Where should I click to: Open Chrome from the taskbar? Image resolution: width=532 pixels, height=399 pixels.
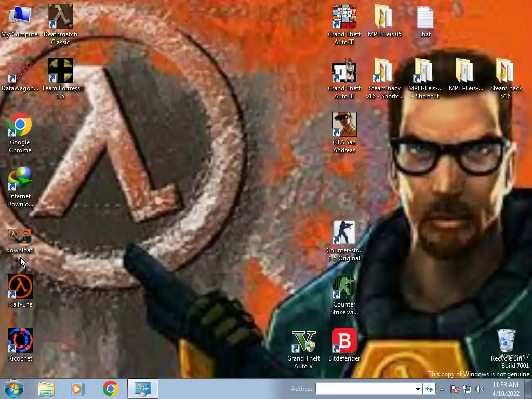point(110,389)
